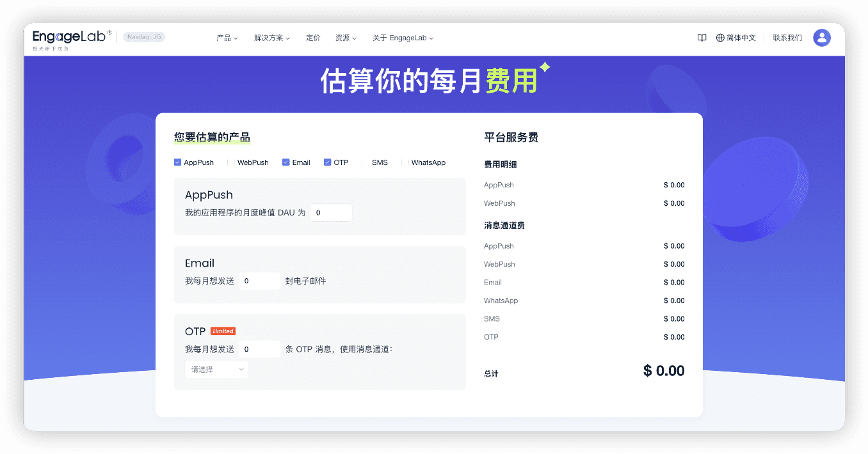The height and width of the screenshot is (454, 868).
Task: Click the 费用明细 subheading
Action: [x=501, y=164]
